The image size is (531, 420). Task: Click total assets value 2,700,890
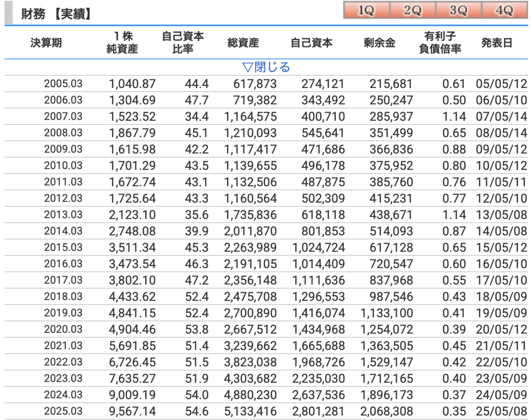[250, 313]
